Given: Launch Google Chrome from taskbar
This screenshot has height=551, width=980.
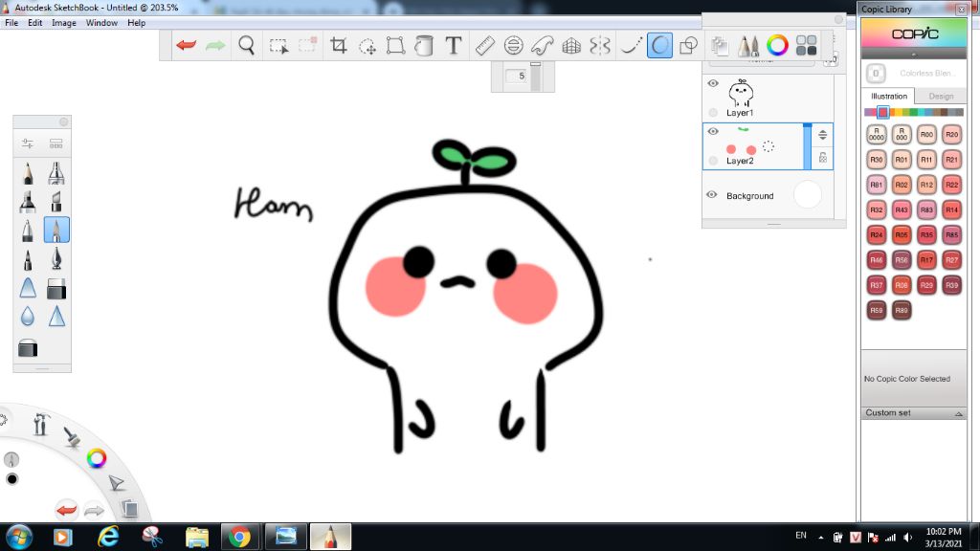Looking at the screenshot, I should coord(239,537).
